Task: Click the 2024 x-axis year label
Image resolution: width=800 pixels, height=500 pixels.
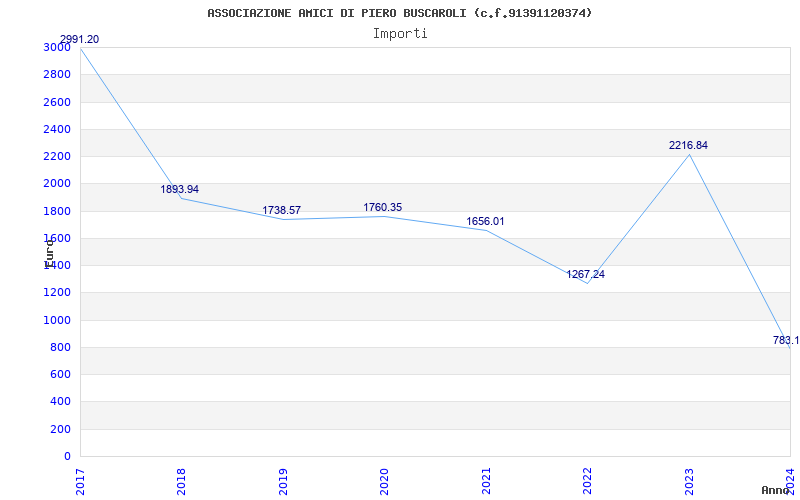Action: tap(790, 481)
